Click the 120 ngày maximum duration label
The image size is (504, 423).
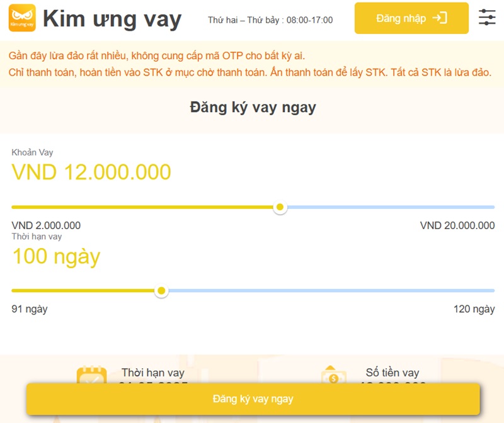[474, 309]
